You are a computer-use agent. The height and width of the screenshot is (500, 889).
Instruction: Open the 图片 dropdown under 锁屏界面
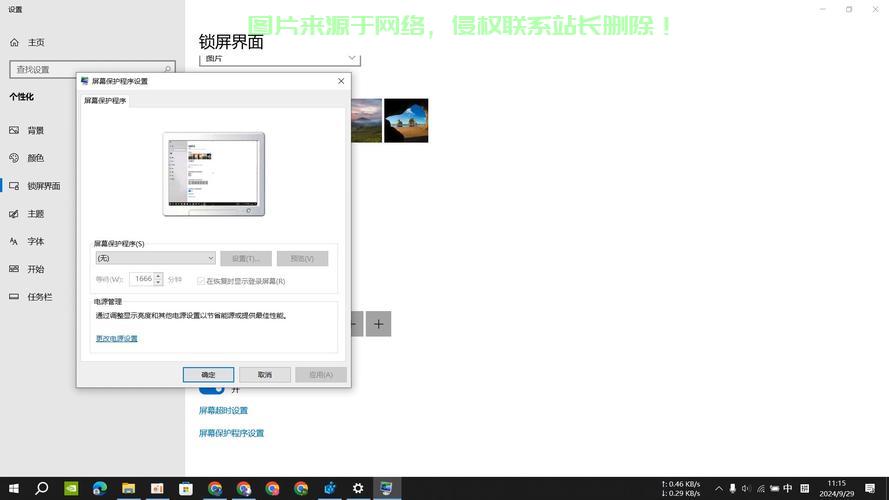point(280,58)
